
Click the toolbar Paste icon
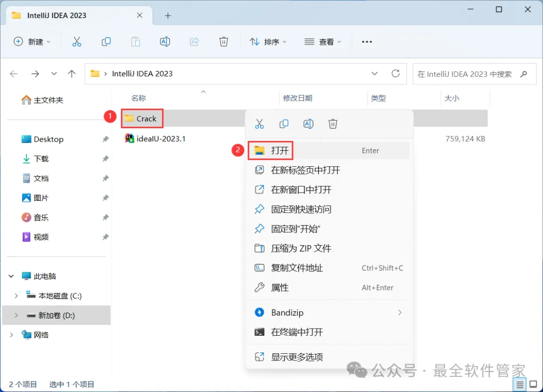pyautogui.click(x=135, y=42)
